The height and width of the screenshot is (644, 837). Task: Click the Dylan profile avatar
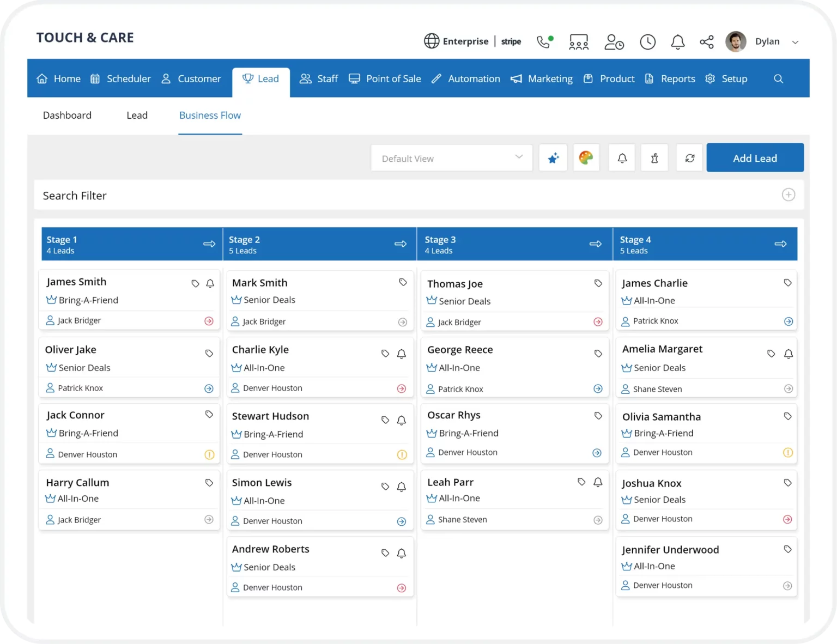pyautogui.click(x=736, y=42)
